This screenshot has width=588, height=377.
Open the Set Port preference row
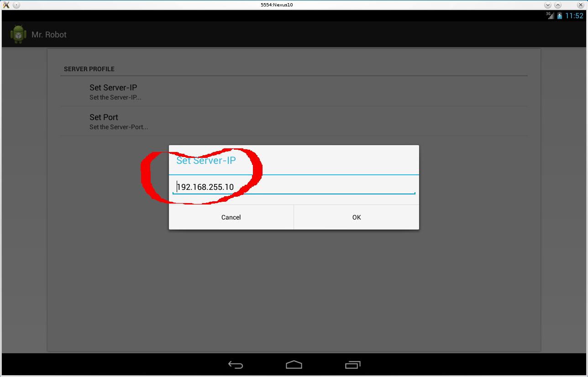[294, 121]
